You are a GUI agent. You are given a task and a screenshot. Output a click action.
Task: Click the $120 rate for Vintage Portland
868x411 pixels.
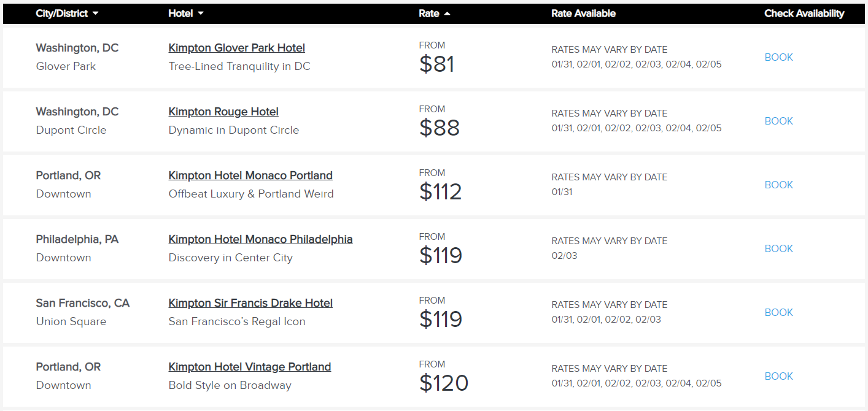tap(443, 383)
